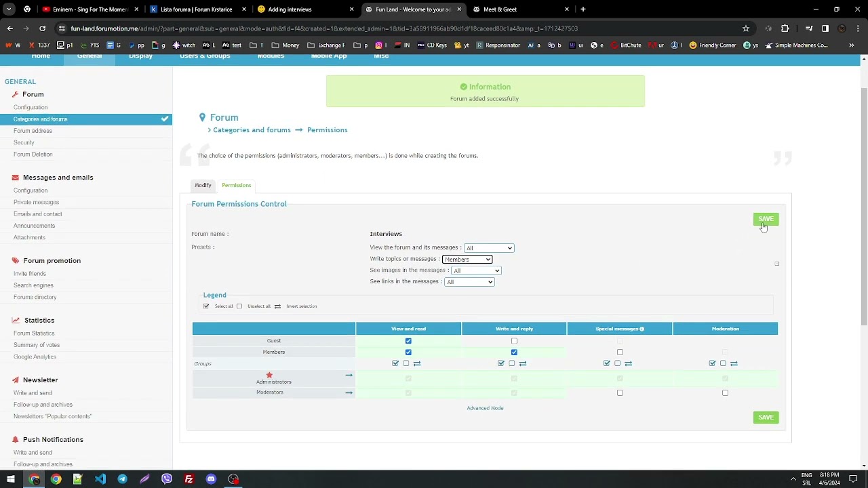Viewport: 868px width, 488px height.
Task: Reload the page with the refresh icon
Action: point(42,28)
